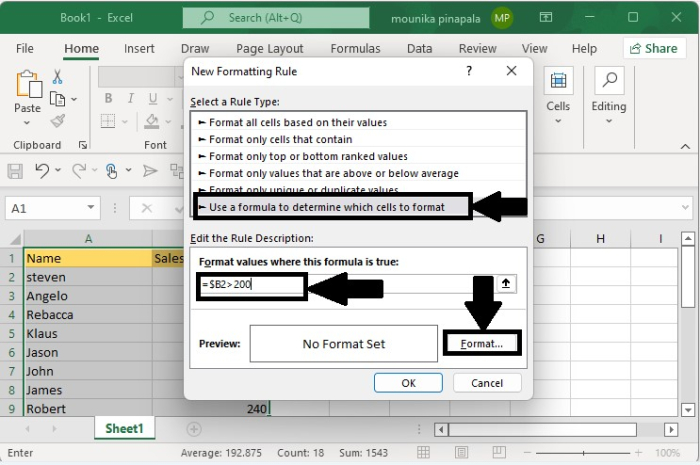The height and width of the screenshot is (465, 700).
Task: Adjust the zoom slider handle
Action: click(x=583, y=453)
